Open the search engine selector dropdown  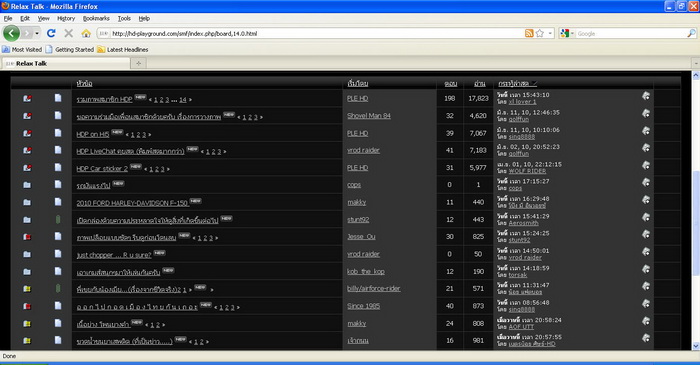[x=567, y=33]
